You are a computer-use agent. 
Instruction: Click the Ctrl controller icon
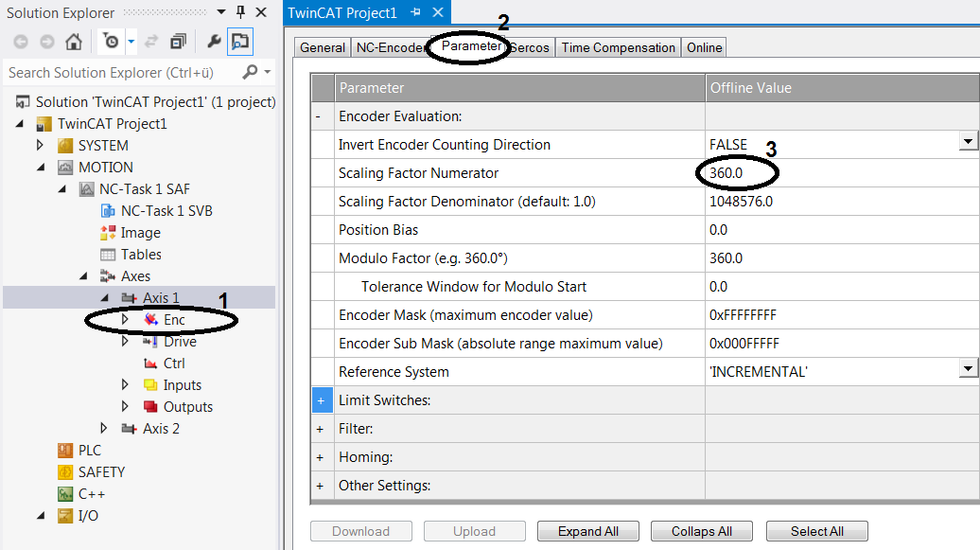click(x=150, y=364)
